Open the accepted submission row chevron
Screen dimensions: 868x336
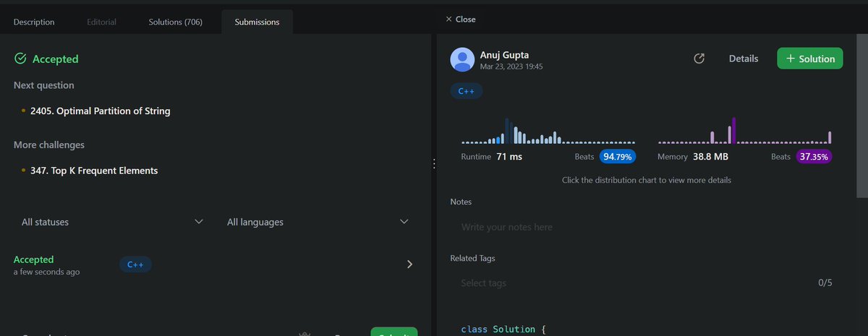tap(410, 264)
